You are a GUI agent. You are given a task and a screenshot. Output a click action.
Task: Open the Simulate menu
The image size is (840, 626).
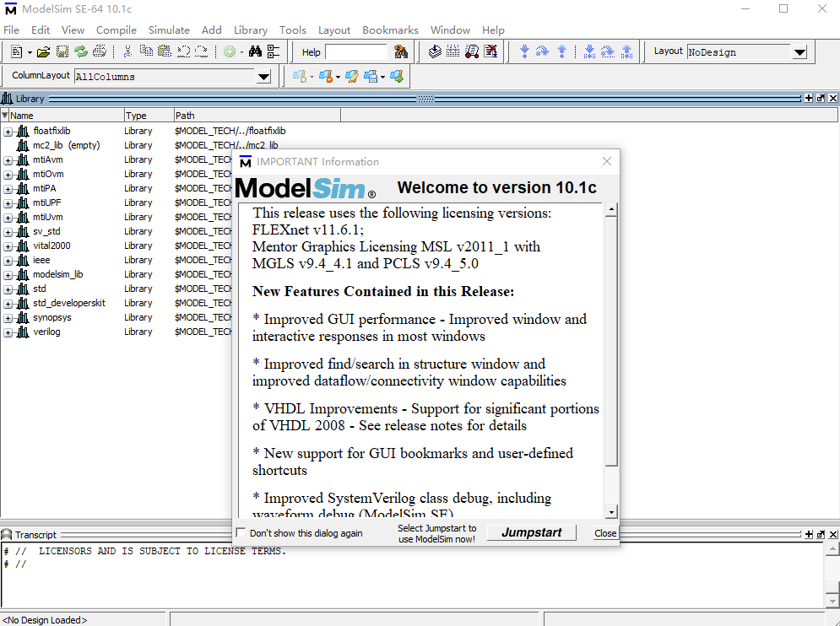coord(169,30)
